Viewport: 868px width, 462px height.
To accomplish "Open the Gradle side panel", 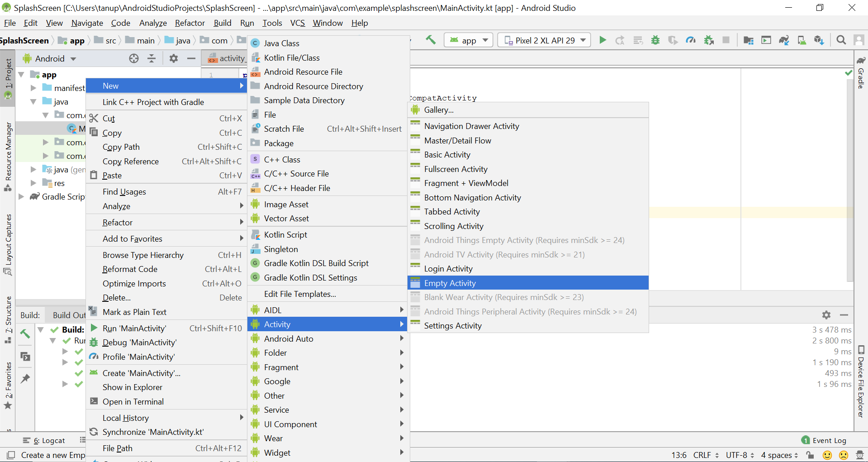I will (861, 72).
